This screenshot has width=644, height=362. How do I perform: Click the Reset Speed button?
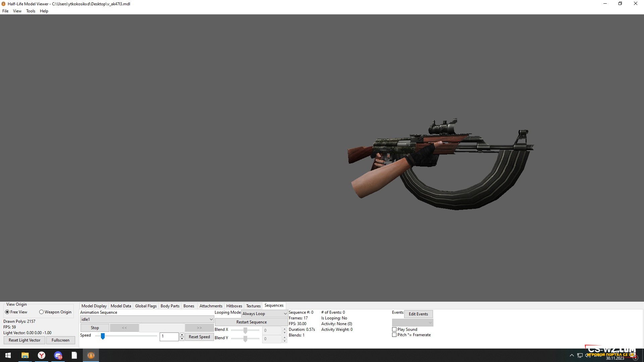tap(199, 337)
